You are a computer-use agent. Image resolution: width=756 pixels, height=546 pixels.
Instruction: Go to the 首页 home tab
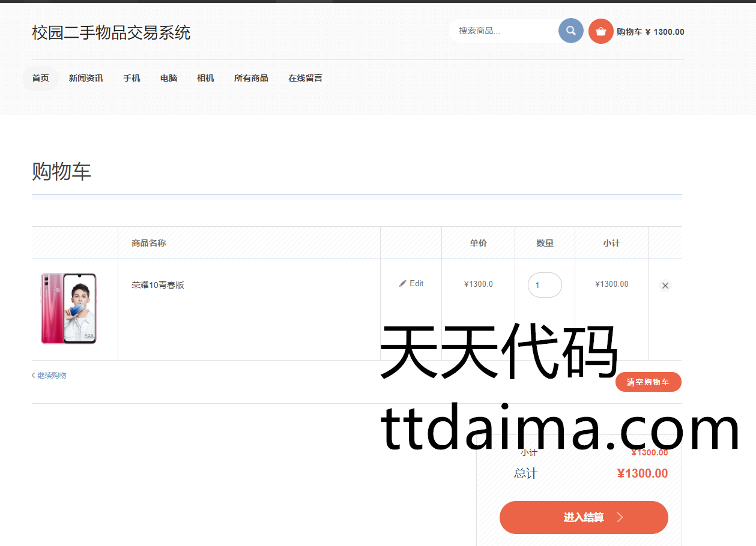pos(40,78)
